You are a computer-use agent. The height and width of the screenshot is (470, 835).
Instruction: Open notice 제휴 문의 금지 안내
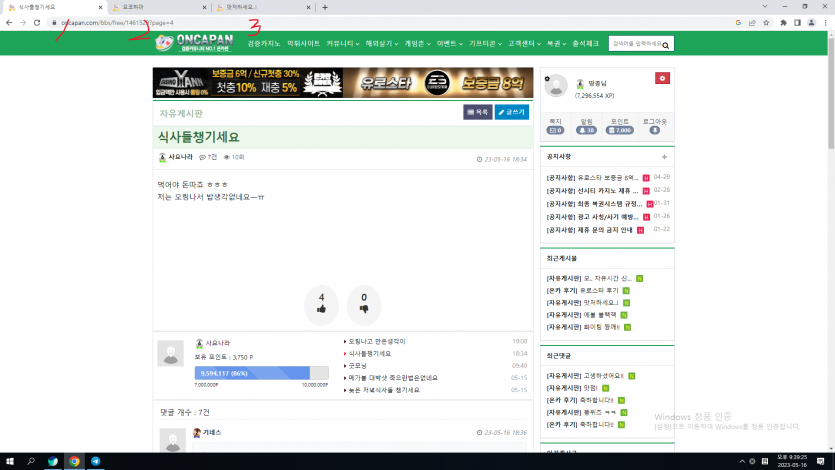pyautogui.click(x=589, y=230)
